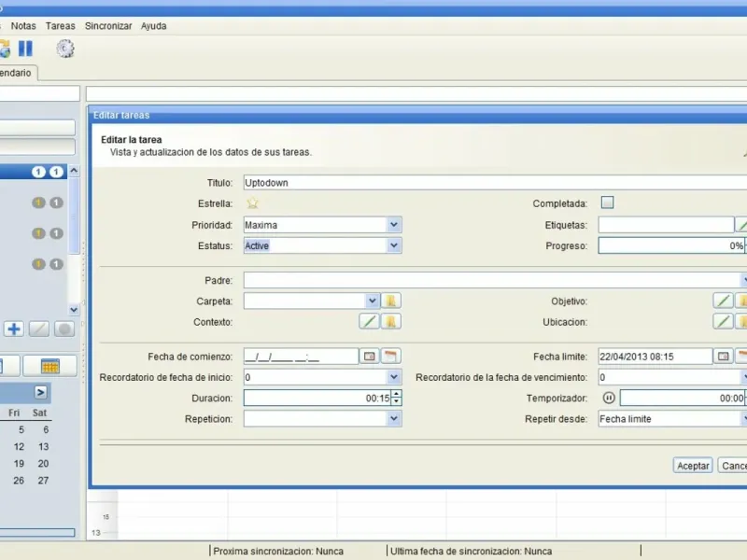This screenshot has height=560, width=747.
Task: Expand the Repeticion dropdown
Action: coord(394,419)
